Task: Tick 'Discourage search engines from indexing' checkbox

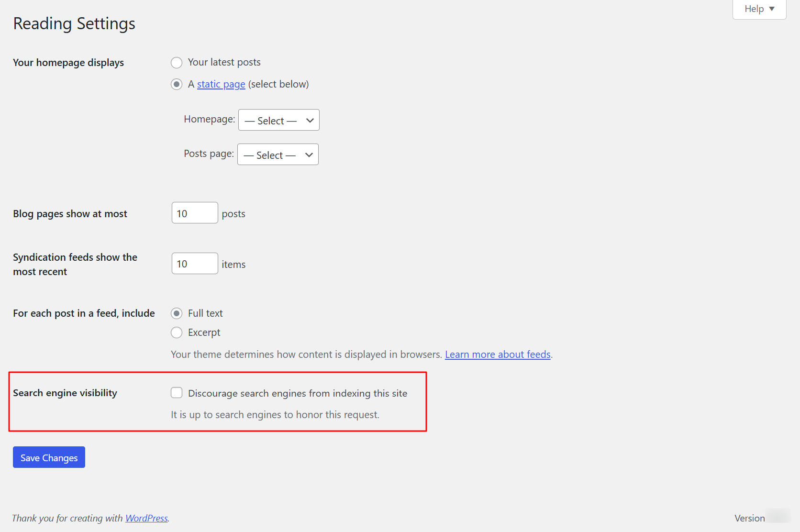Action: 177,393
